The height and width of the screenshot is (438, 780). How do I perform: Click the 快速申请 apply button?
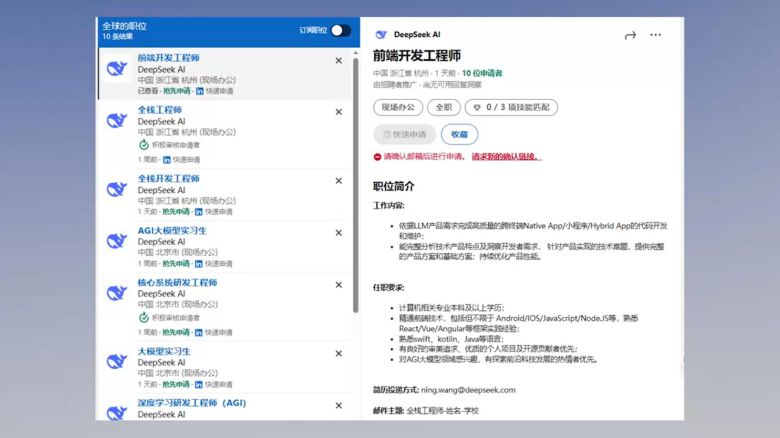(403, 134)
